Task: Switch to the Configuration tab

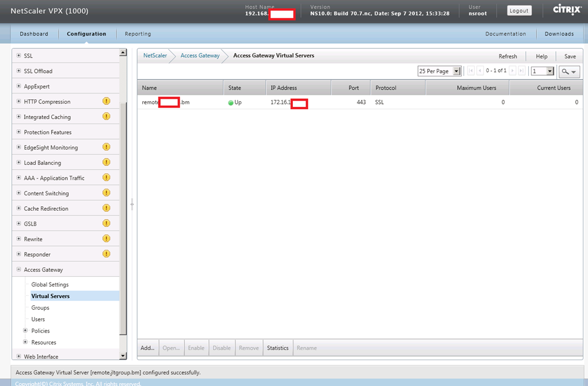Action: pos(87,34)
